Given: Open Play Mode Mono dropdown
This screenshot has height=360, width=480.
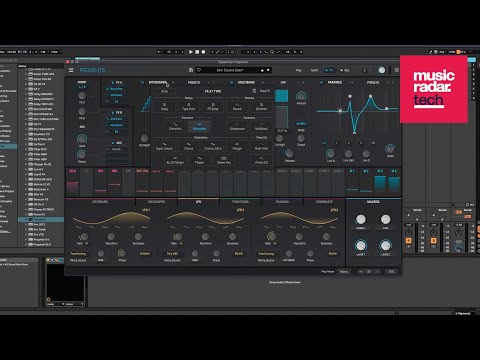Looking at the screenshot, I should click(x=344, y=272).
